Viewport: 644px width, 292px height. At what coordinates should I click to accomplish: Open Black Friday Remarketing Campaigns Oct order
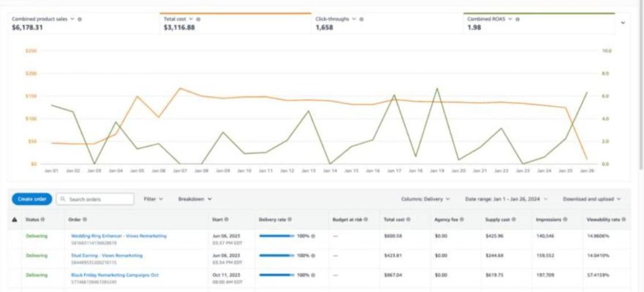click(115, 275)
